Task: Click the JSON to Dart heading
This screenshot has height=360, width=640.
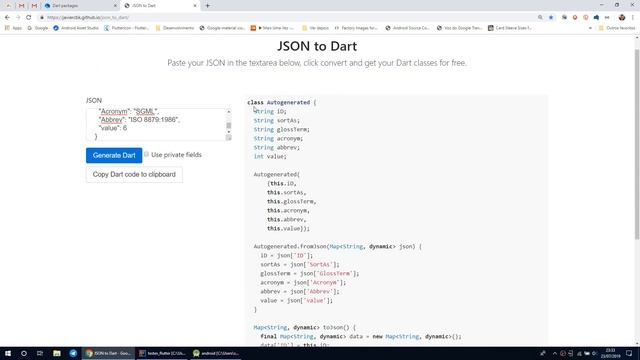Action: click(317, 46)
